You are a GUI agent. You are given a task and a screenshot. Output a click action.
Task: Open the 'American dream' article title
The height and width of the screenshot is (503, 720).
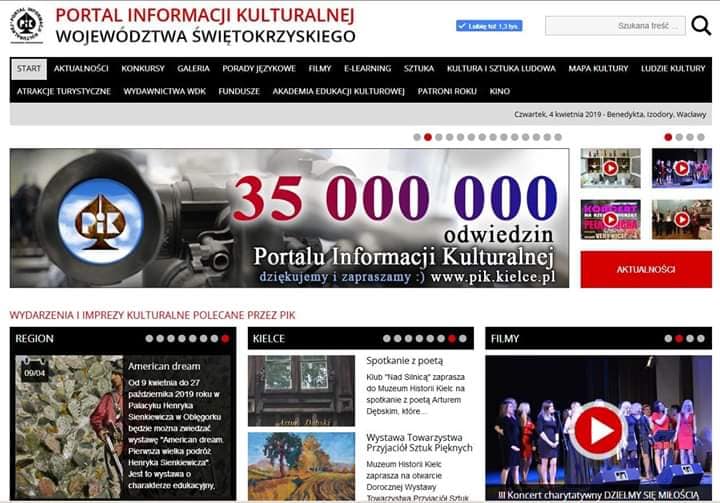[164, 366]
